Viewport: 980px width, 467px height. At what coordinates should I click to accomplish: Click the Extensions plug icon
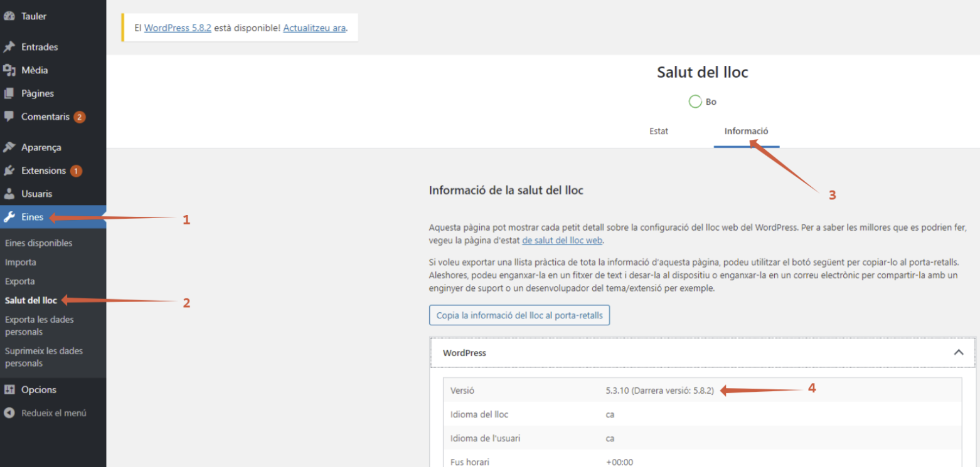click(9, 171)
